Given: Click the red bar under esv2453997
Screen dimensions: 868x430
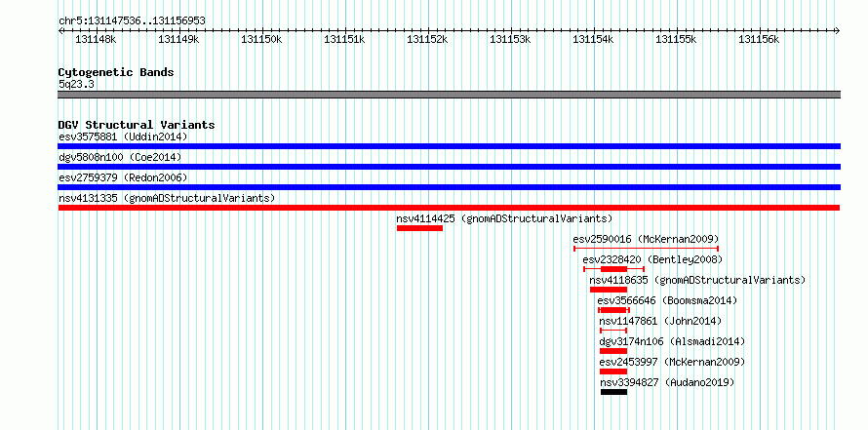Looking at the screenshot, I should [613, 371].
